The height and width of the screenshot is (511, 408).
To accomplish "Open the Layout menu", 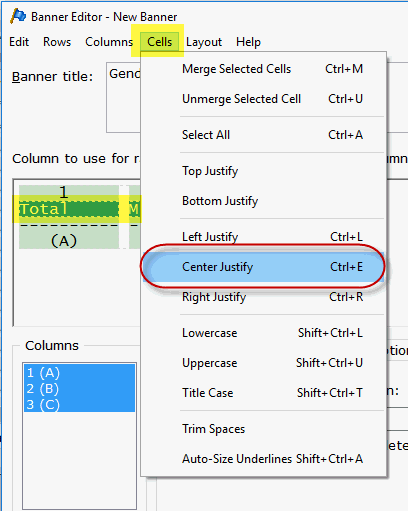I will point(204,42).
